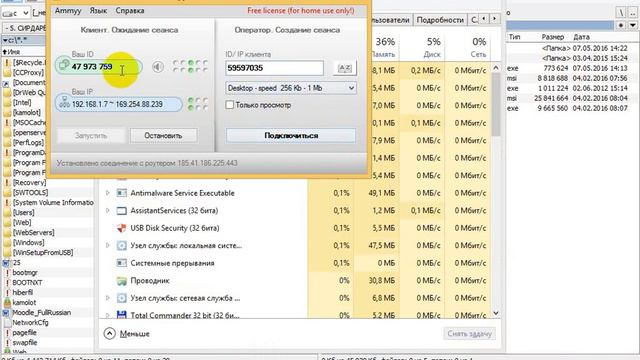640x360 pixels.
Task: Click the USB Disk Security shield icon
Action: [121, 228]
